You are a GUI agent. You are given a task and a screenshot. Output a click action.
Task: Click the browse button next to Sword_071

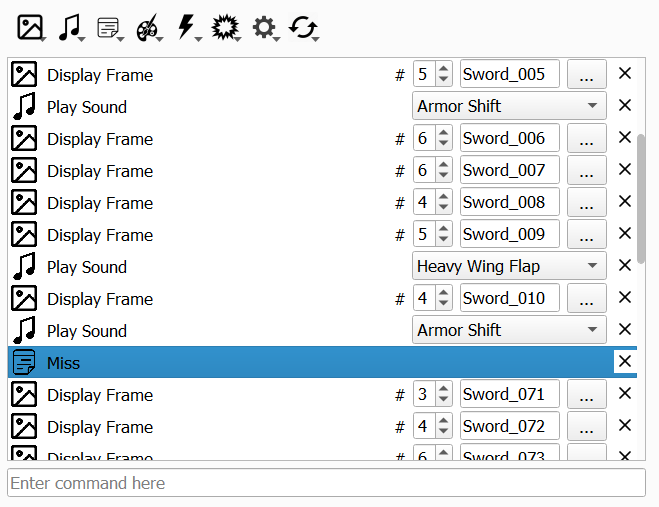click(586, 395)
